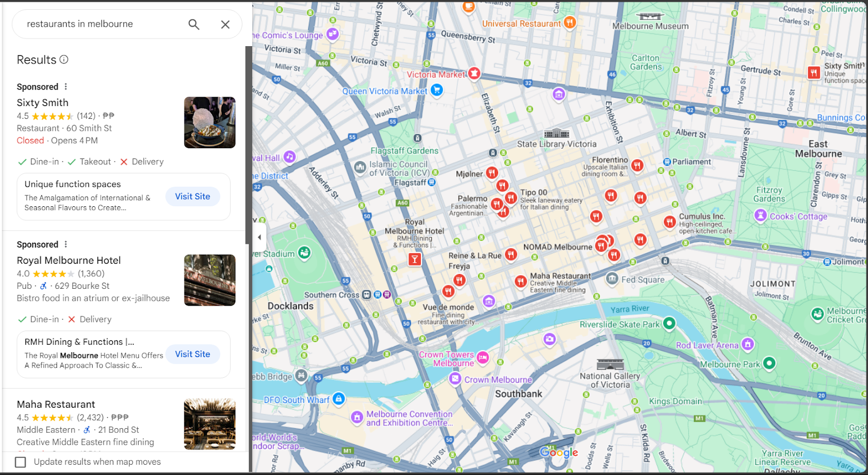The height and width of the screenshot is (475, 868).
Task: Click the Reine & La Rue restaurant pin
Action: 510,254
